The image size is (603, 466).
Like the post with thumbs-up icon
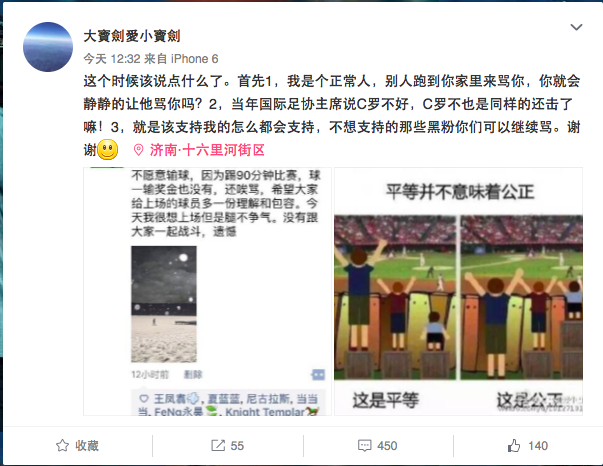[x=514, y=446]
